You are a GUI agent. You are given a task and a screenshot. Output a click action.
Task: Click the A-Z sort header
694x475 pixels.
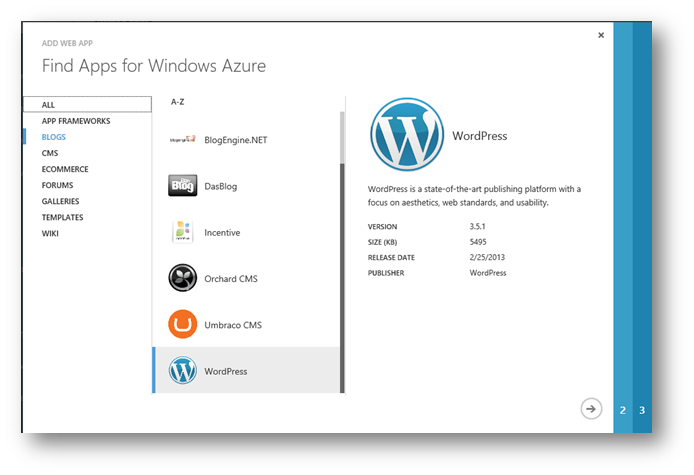[177, 102]
